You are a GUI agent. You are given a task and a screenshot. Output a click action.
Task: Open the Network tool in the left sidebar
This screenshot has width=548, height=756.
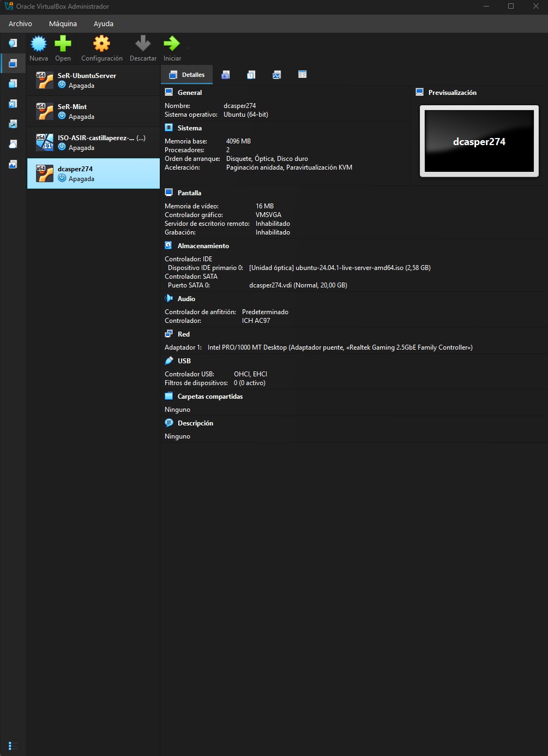13,124
